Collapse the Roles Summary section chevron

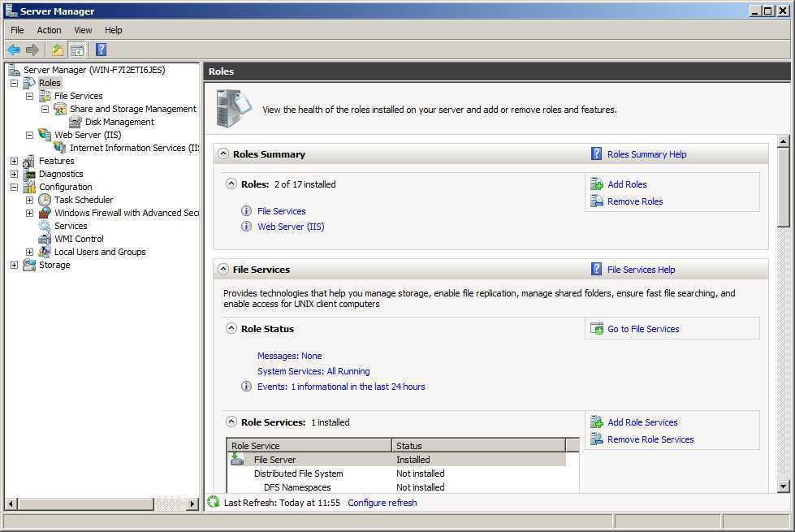pos(223,154)
